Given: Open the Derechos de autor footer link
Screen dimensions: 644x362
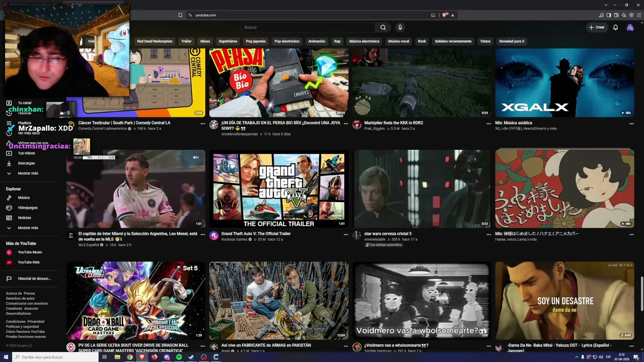Looking at the screenshot, I should (x=20, y=299).
